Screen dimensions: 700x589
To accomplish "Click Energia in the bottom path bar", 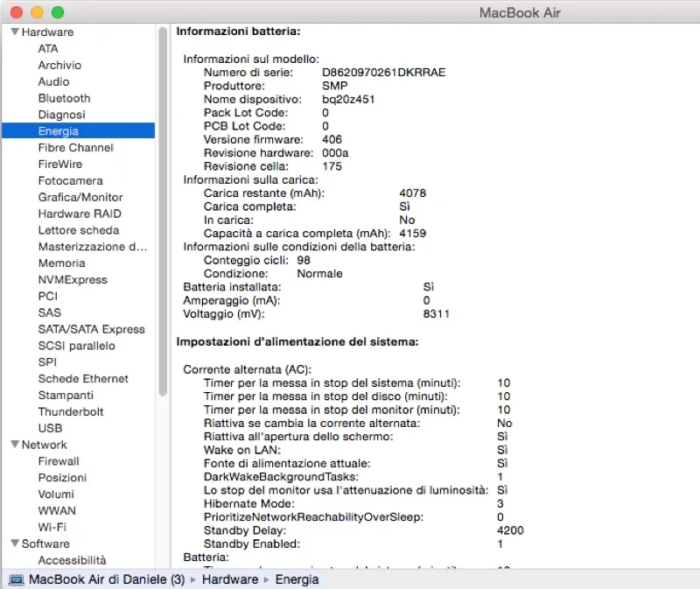I will pos(297,579).
